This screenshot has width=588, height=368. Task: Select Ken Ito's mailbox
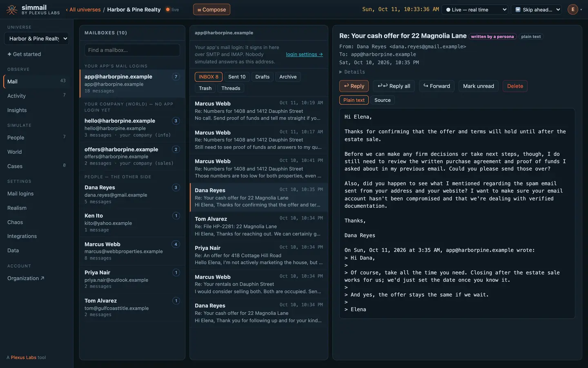click(132, 222)
